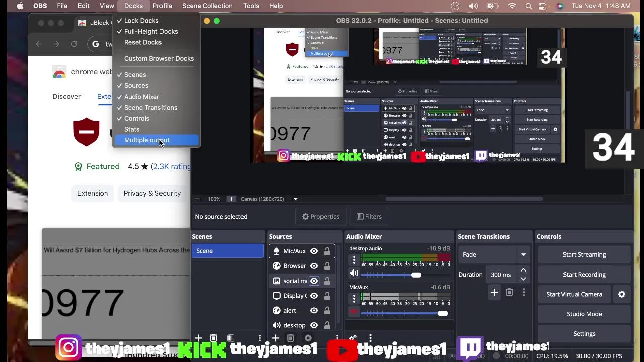Click the OBS status icon in menu bar

click(455, 6)
